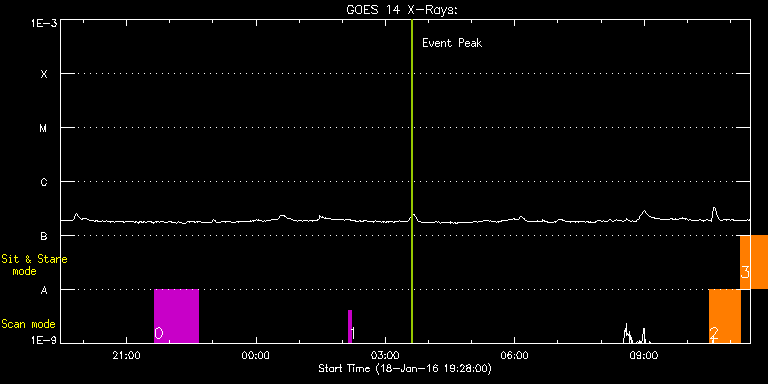Click the 09:00 time tick label
Screen dimensions: 768x384
pos(644,356)
